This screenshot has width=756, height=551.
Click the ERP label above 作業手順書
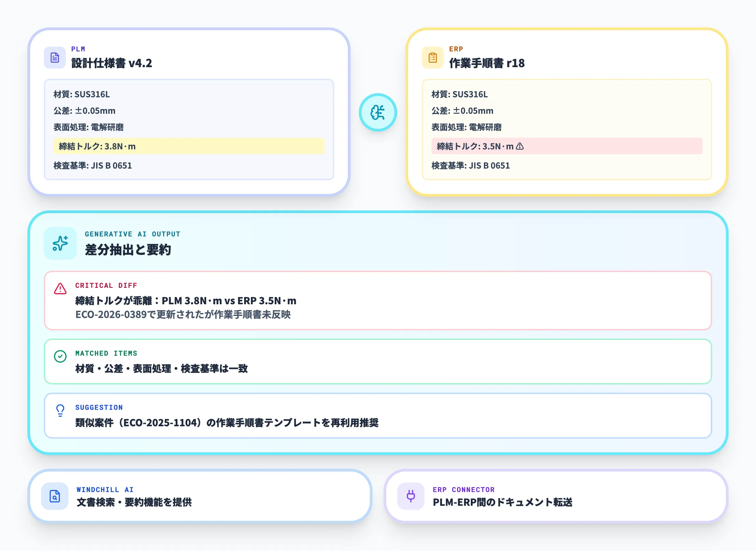tap(456, 49)
